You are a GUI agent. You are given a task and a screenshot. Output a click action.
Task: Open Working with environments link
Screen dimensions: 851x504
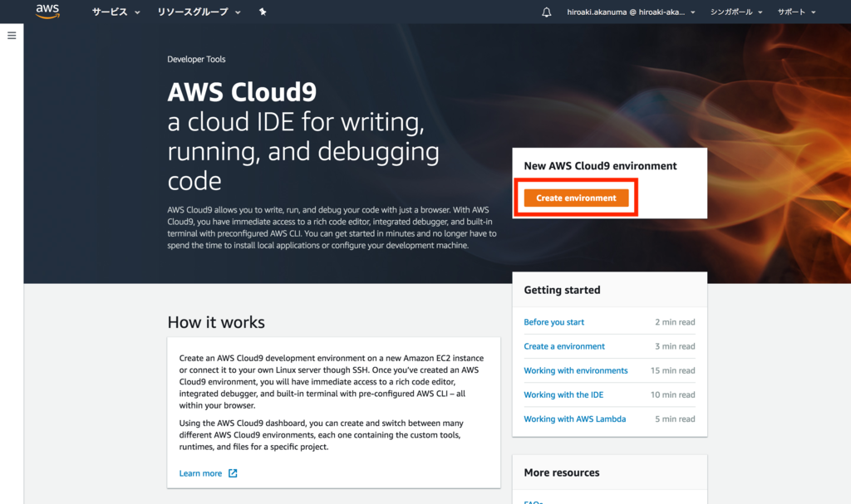575,370
